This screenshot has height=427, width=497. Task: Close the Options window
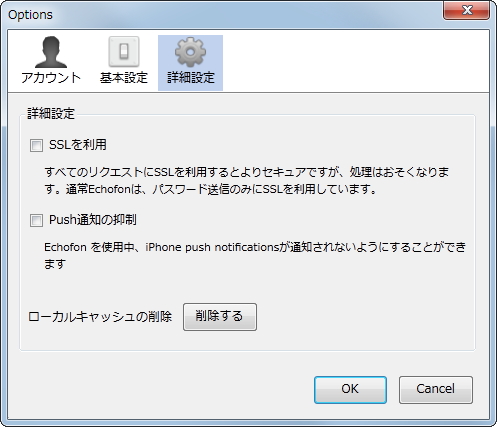coord(466,10)
